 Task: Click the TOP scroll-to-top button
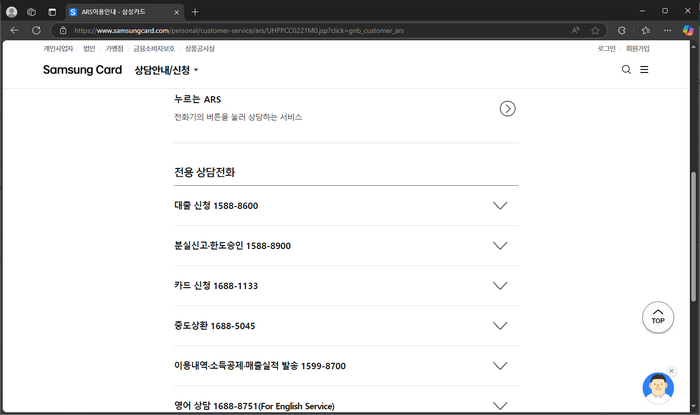coord(658,317)
